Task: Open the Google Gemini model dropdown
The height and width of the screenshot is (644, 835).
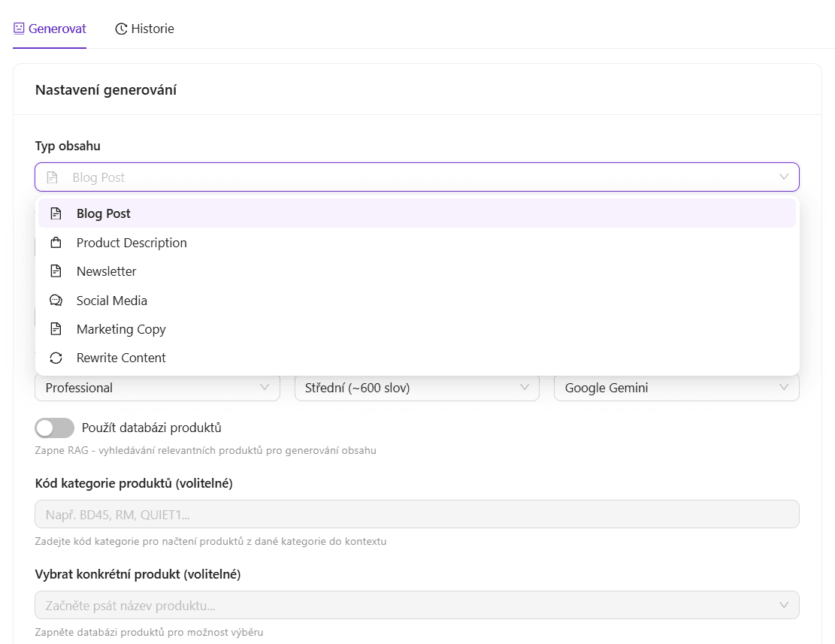Action: [x=676, y=388]
